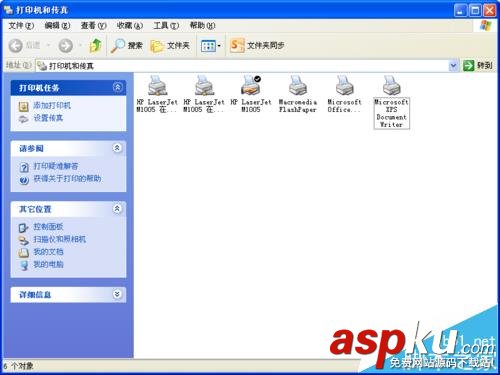Viewport: 500px width, 375px height.
Task: Click the scanner and camera icon
Action: (23, 240)
